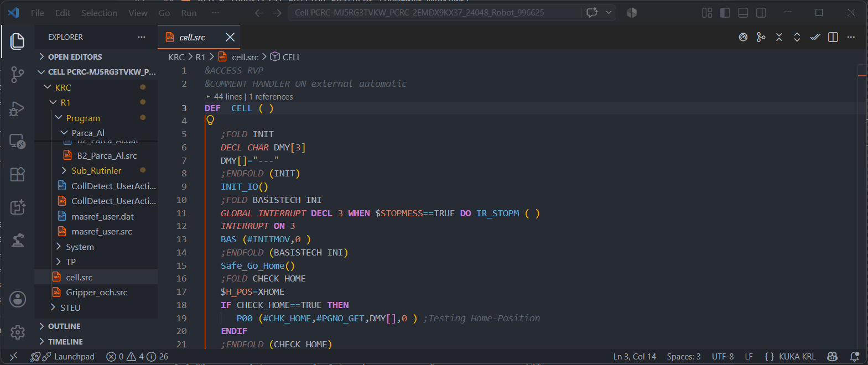Toggle the bottom Panel layout button

[x=744, y=13]
